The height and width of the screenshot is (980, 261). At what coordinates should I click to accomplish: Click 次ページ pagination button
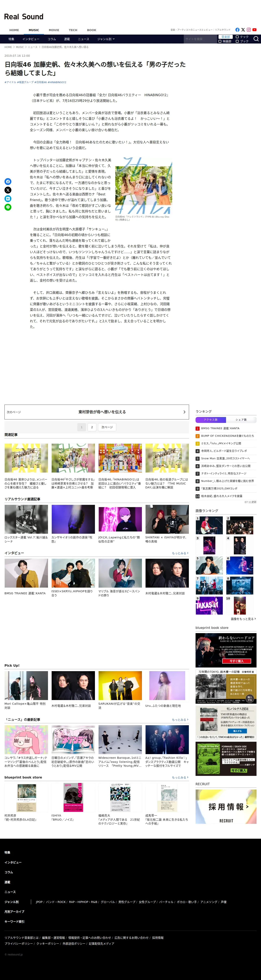click(107, 427)
